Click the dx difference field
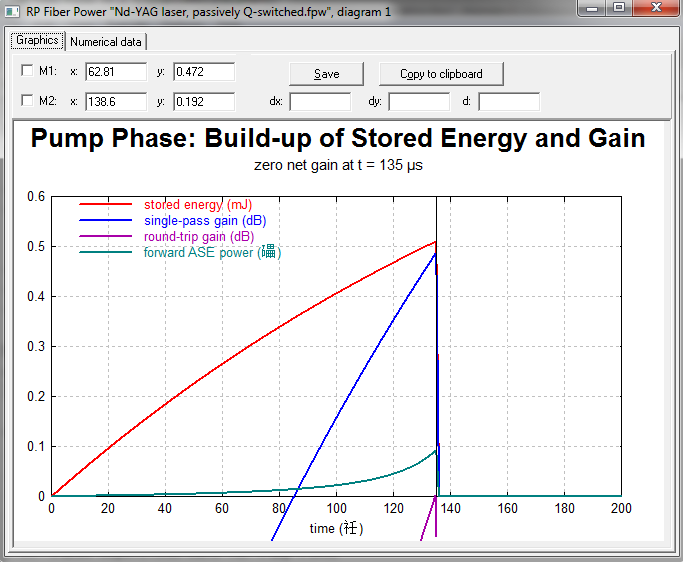 [x=320, y=101]
